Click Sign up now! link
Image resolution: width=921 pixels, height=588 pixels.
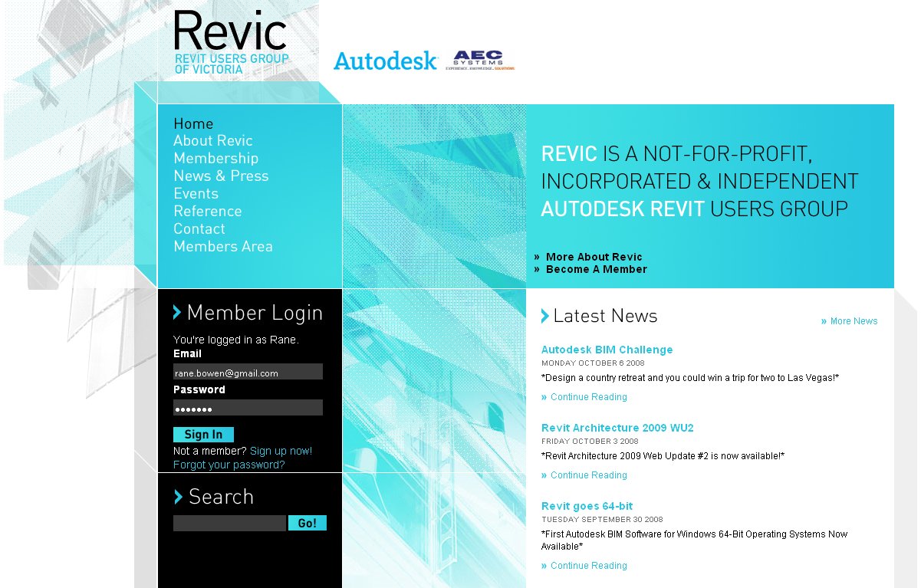(x=281, y=451)
